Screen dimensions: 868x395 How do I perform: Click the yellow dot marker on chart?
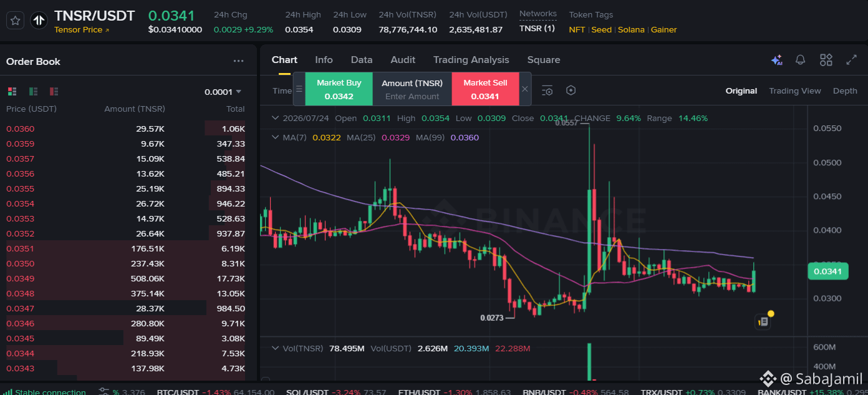point(771,313)
